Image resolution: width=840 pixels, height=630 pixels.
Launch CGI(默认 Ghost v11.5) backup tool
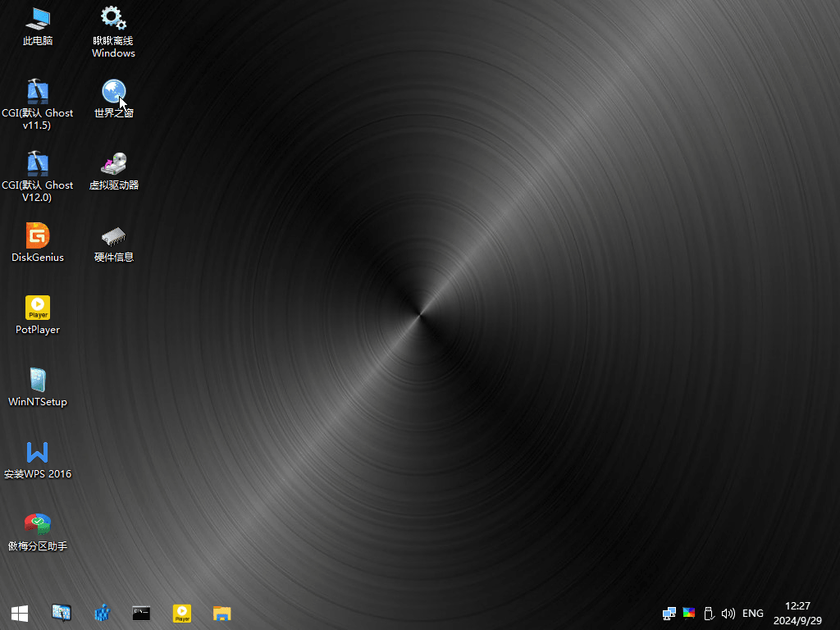click(x=37, y=90)
